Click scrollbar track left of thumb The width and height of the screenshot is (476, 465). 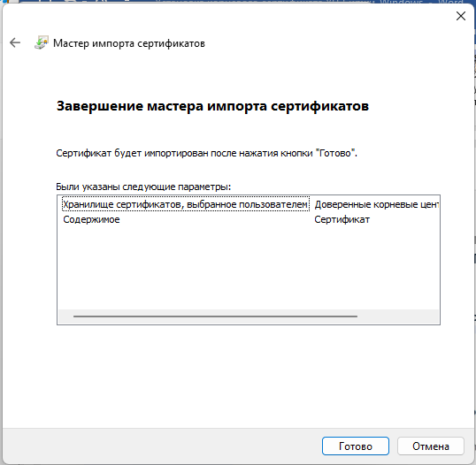tap(65, 316)
